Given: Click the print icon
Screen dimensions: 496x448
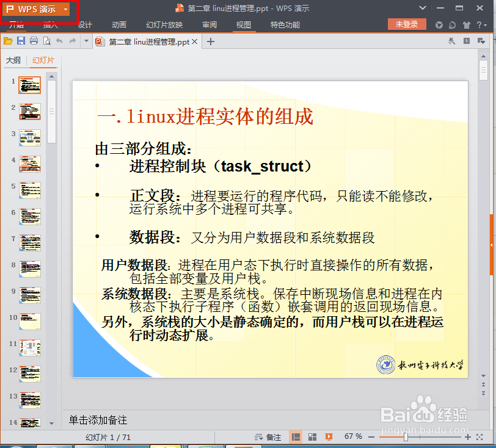Looking at the screenshot, I should [x=34, y=41].
